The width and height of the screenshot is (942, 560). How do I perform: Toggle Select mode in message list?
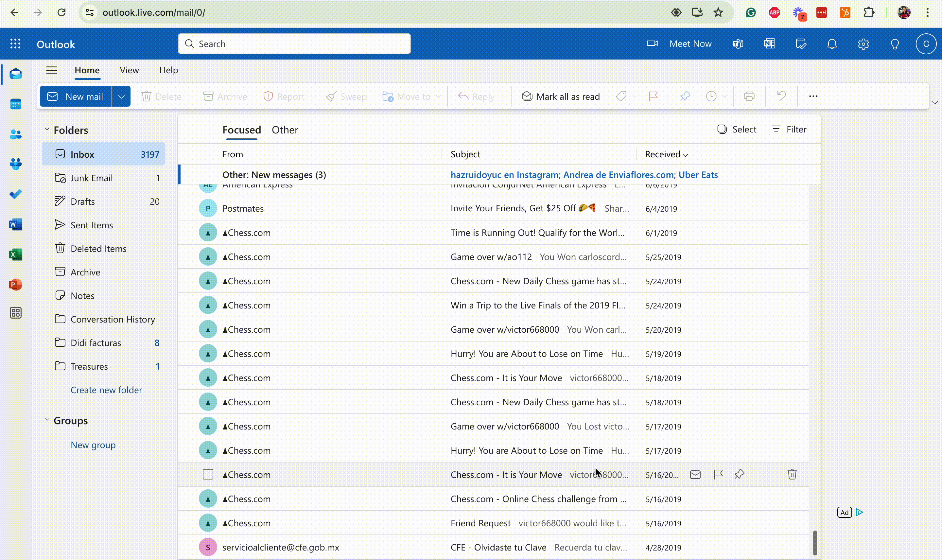736,130
